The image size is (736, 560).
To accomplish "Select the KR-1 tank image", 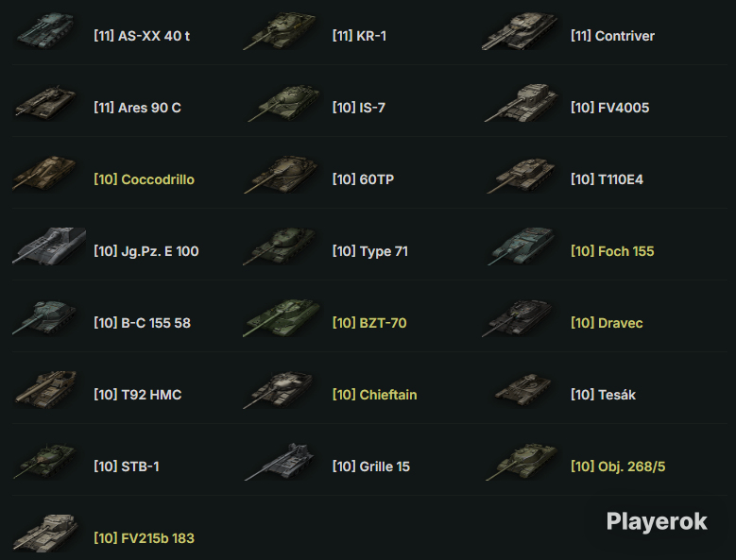I will [281, 31].
